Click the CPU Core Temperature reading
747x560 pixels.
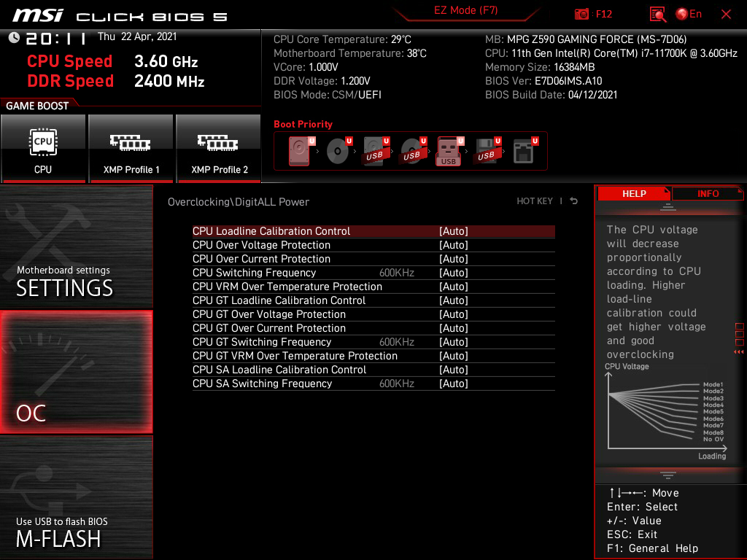342,39
